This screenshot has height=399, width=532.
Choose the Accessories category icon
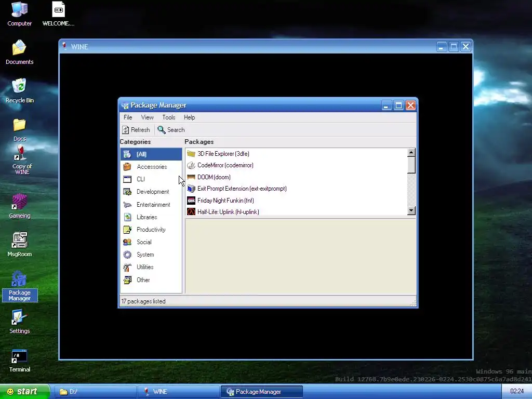127,167
